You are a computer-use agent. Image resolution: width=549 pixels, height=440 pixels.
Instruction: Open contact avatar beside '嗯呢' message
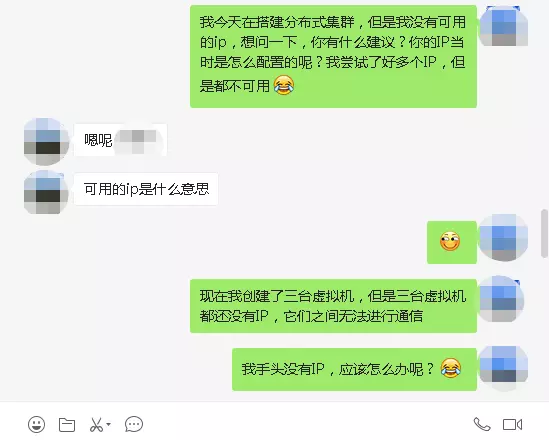pos(46,141)
